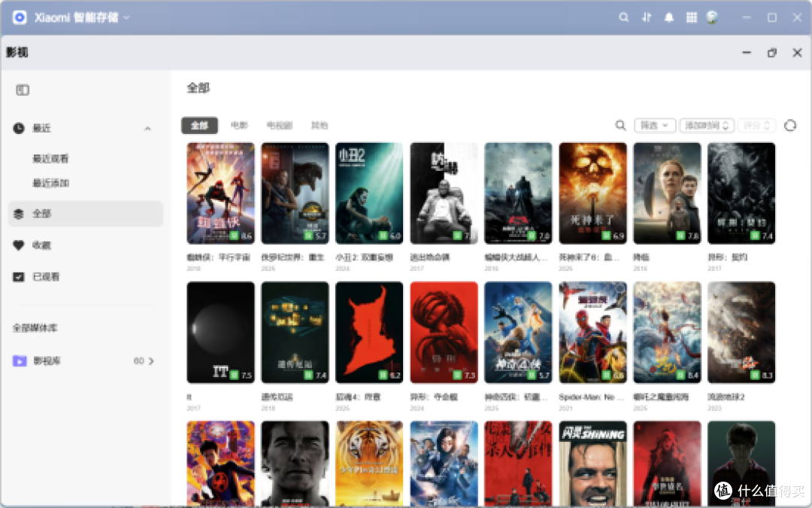Open the search icon in the title bar
The height and width of the screenshot is (508, 812).
[623, 17]
